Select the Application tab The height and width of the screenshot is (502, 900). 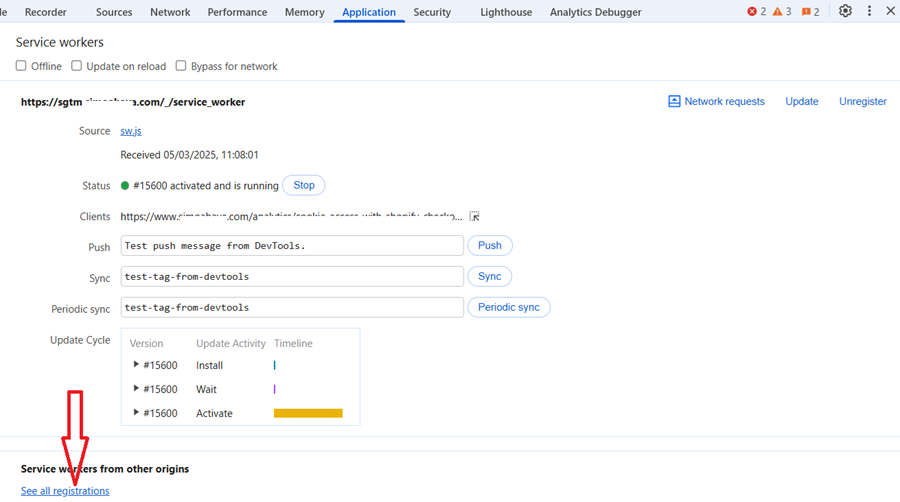[368, 12]
